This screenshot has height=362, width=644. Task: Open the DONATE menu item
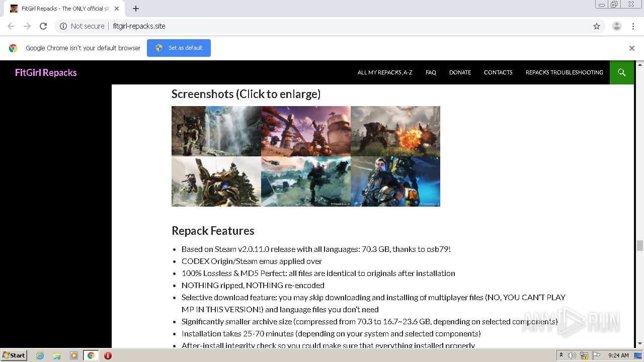(460, 72)
